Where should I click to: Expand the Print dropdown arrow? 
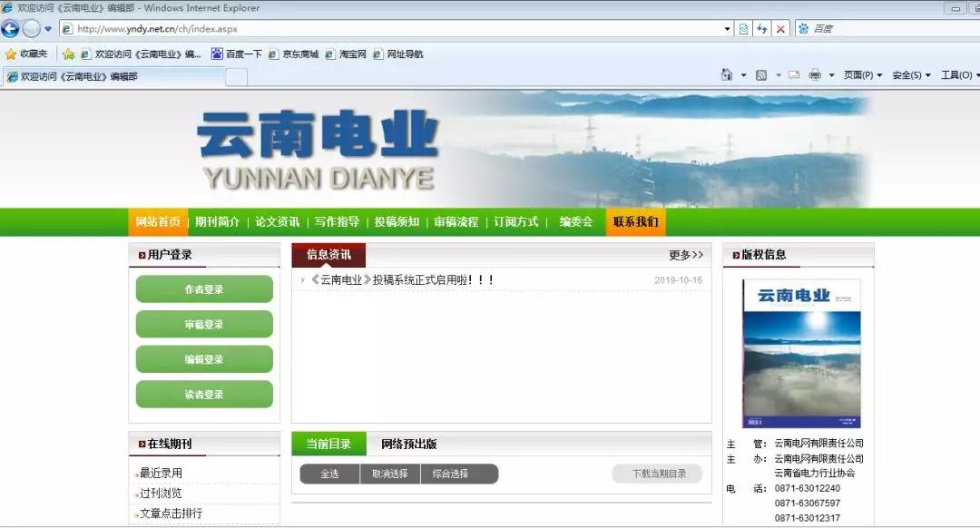point(831,75)
